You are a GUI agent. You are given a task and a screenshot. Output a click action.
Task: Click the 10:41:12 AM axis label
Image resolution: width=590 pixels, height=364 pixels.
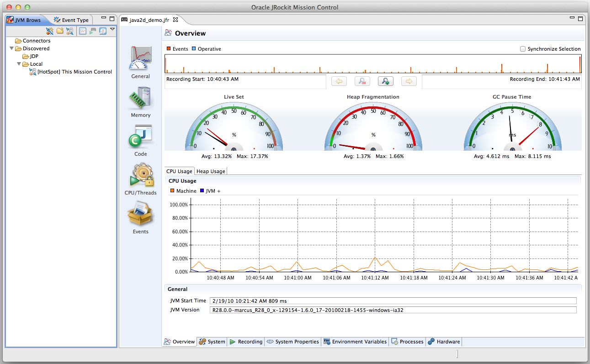[375, 278]
